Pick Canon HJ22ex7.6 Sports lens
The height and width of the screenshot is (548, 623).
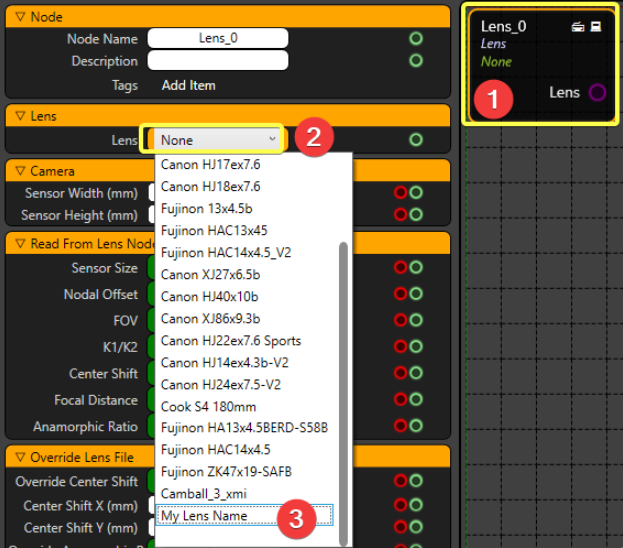tap(231, 341)
